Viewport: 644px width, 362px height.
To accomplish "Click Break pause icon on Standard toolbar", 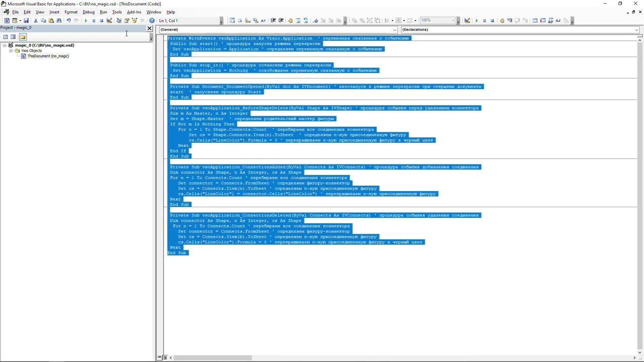I will [94, 21].
